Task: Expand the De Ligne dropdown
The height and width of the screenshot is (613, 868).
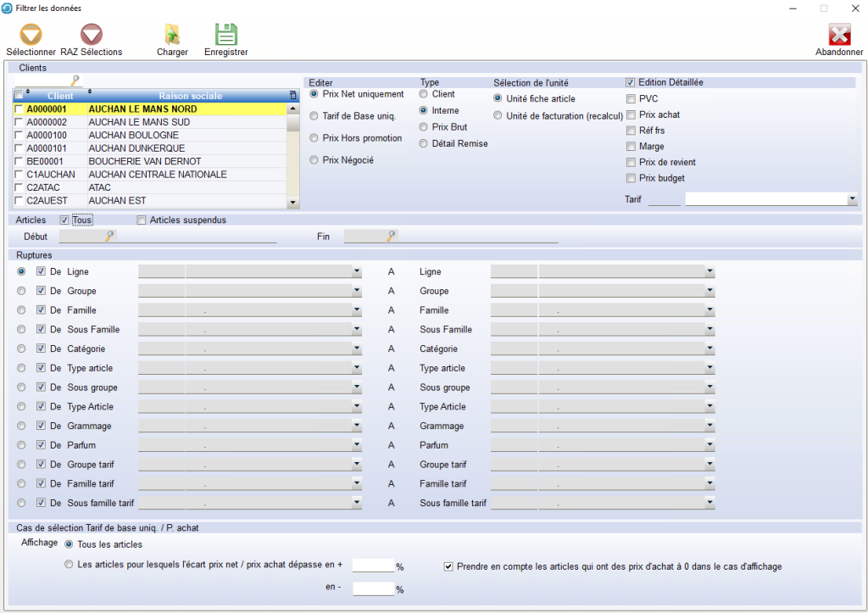Action: pos(357,272)
